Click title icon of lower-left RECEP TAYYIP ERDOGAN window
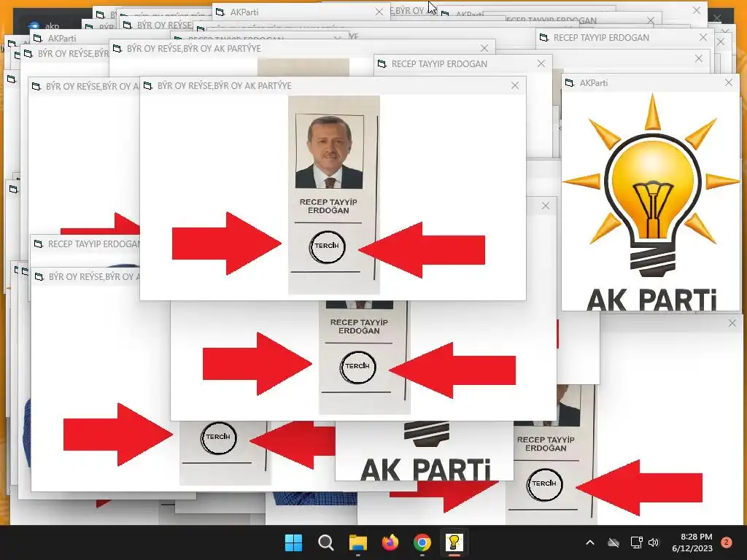This screenshot has height=560, width=747. [38, 244]
